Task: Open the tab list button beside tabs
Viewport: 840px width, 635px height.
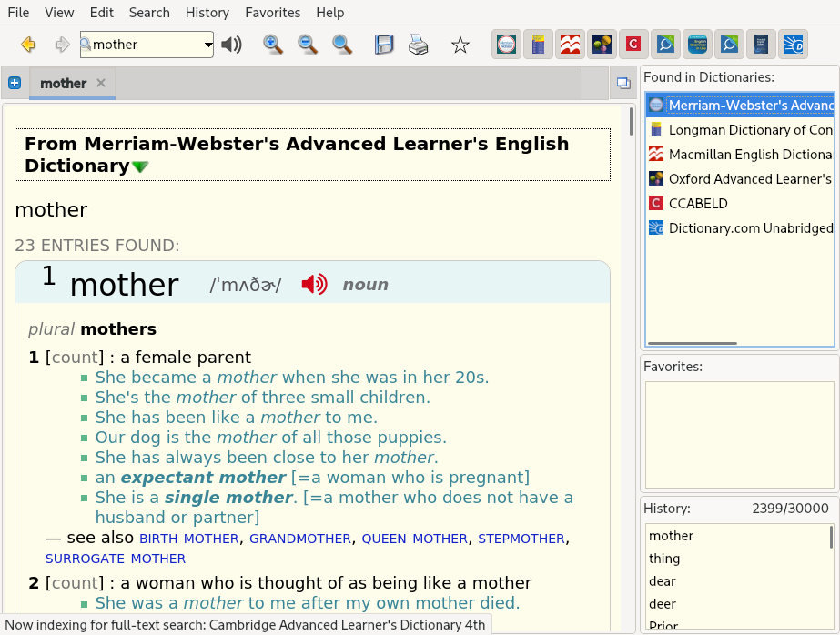Action: [x=623, y=83]
